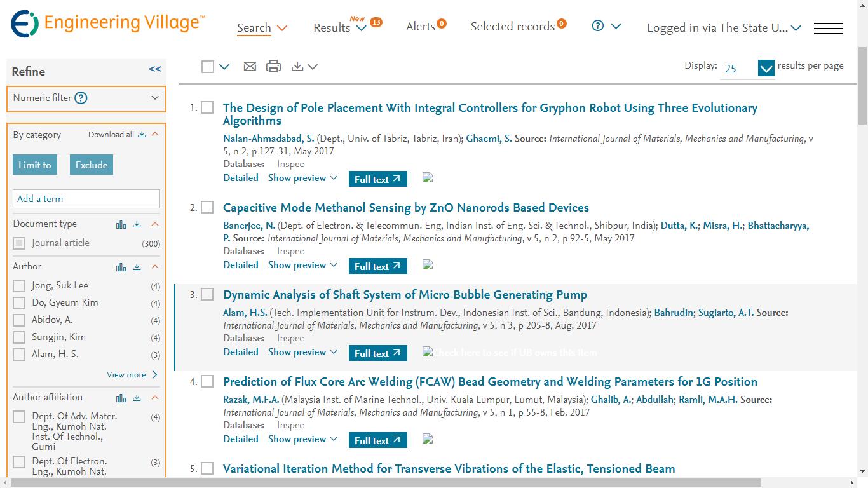This screenshot has width=868, height=488.
Task: Expand the Numeric filter section
Action: (x=155, y=98)
